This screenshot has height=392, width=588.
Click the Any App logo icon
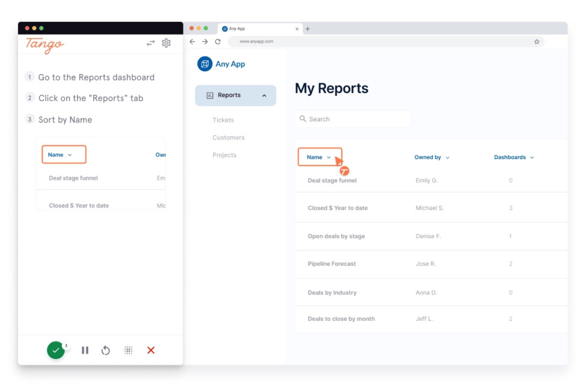click(x=205, y=64)
